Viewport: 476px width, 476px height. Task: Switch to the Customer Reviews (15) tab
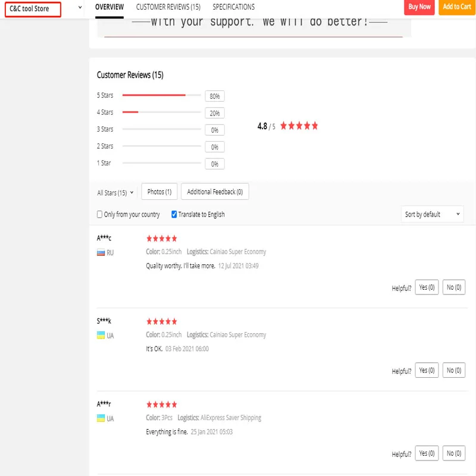[168, 7]
